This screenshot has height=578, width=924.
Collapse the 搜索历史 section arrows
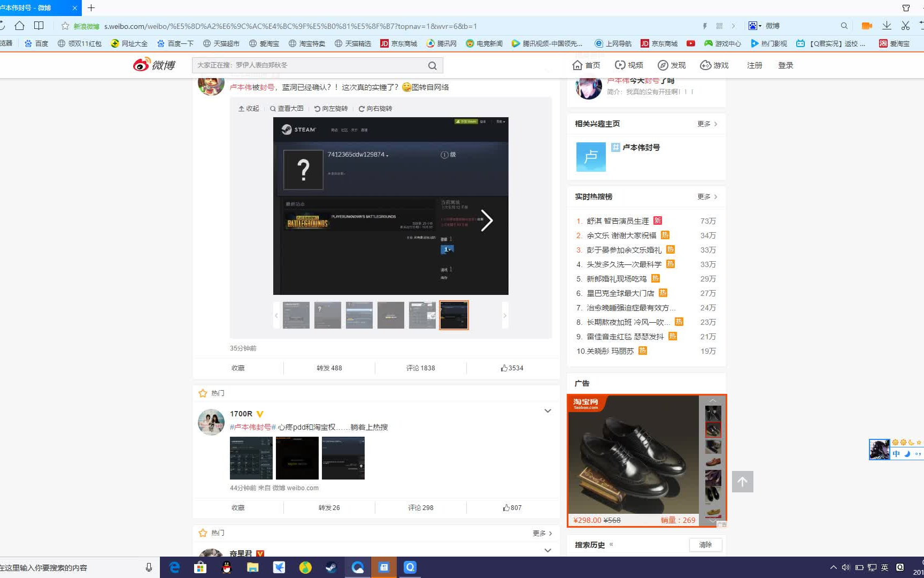click(x=611, y=544)
